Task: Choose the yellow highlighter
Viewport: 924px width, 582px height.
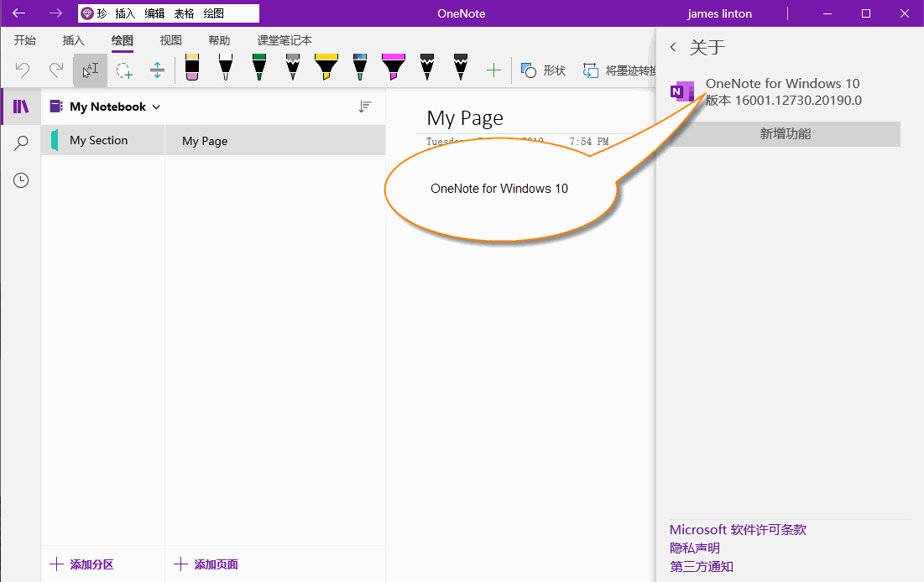Action: coord(326,67)
